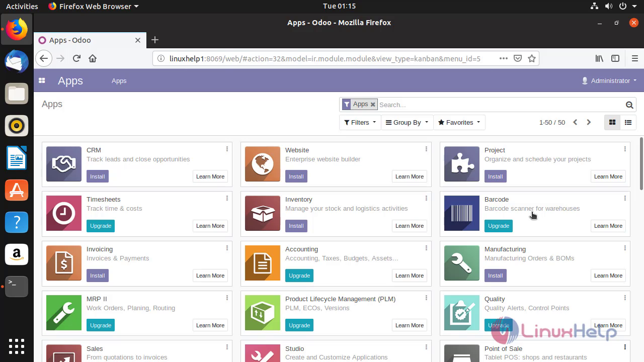Install the CRM app
This screenshot has width=644, height=362.
[x=98, y=176]
